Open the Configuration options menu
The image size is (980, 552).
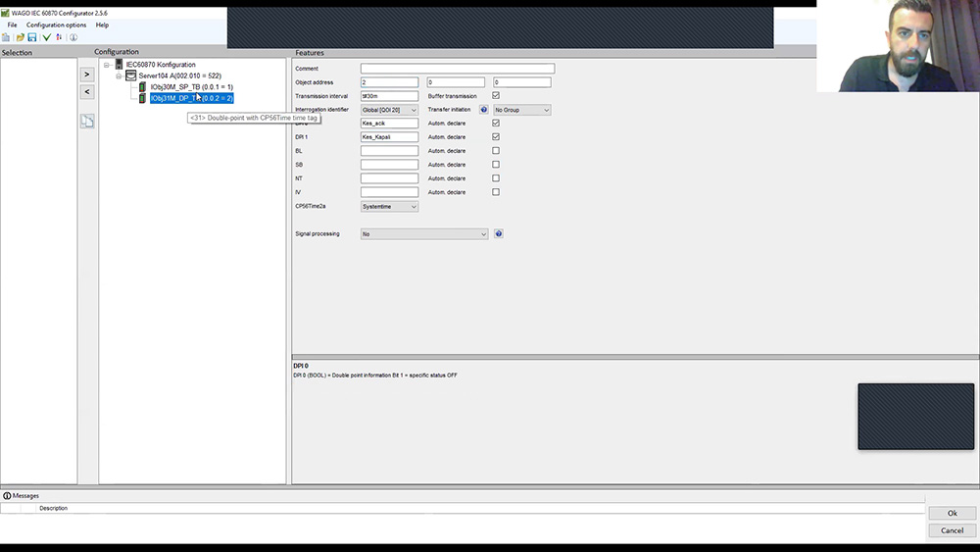(56, 25)
